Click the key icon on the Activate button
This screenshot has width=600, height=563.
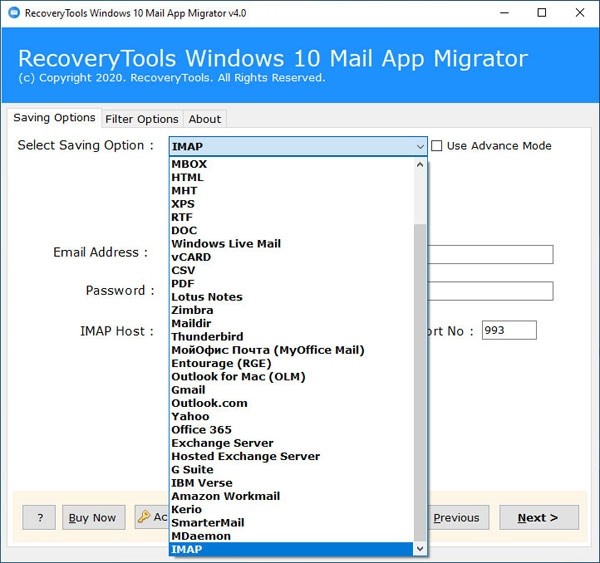(x=143, y=517)
